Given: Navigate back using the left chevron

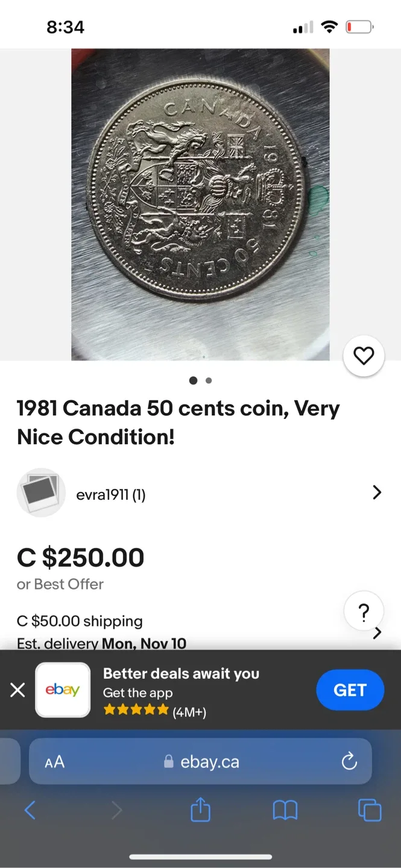Looking at the screenshot, I should pos(30,810).
